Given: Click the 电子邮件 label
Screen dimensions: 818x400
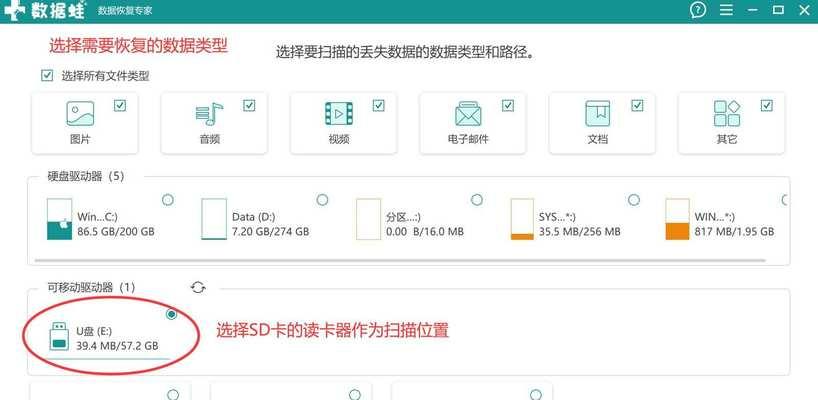Looking at the screenshot, I should [468, 140].
